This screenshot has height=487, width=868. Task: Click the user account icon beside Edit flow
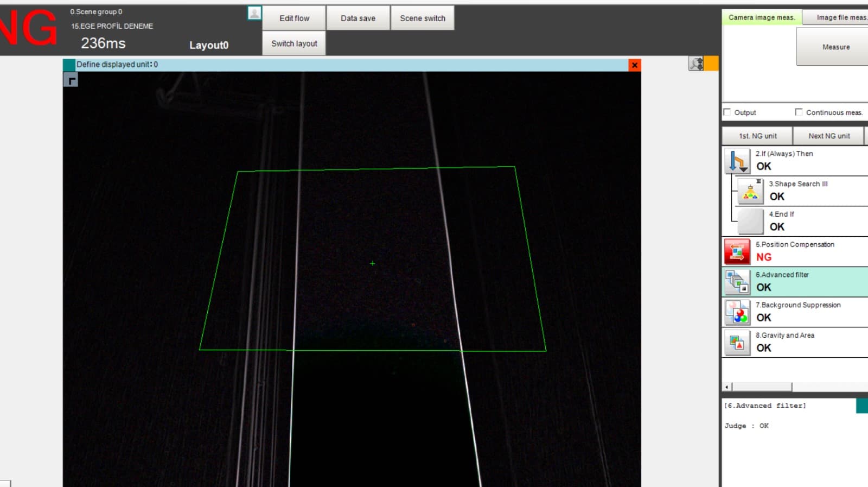254,13
